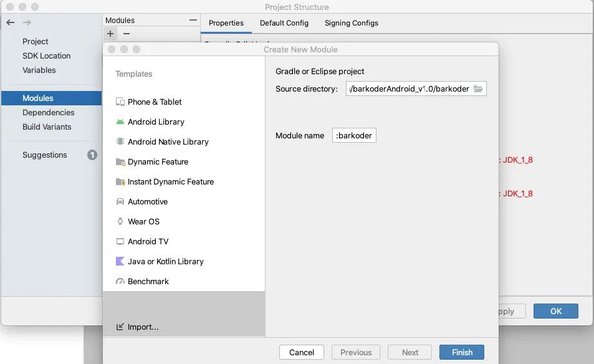Select the Benchmark module template
Image resolution: width=594 pixels, height=364 pixels.
(x=148, y=281)
